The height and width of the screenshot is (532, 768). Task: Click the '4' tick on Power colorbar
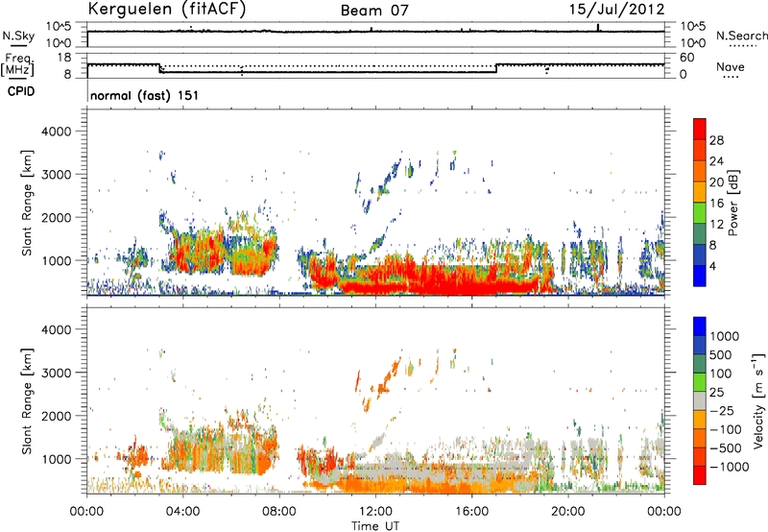point(713,266)
